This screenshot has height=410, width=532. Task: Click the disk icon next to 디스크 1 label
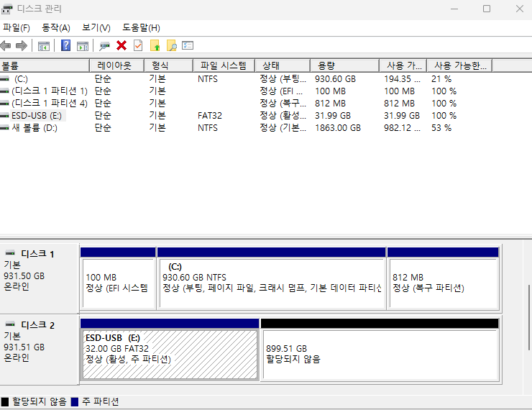coord(11,253)
